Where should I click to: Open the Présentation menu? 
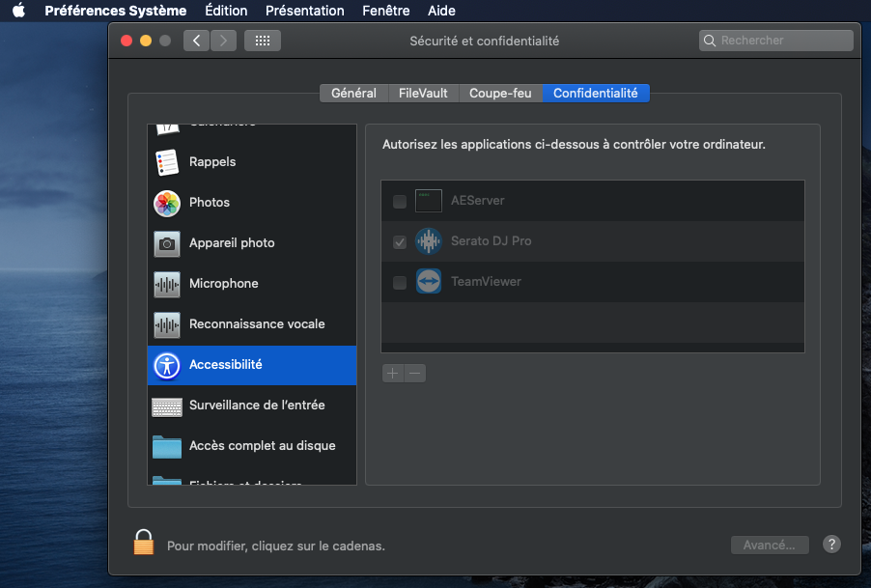click(305, 11)
